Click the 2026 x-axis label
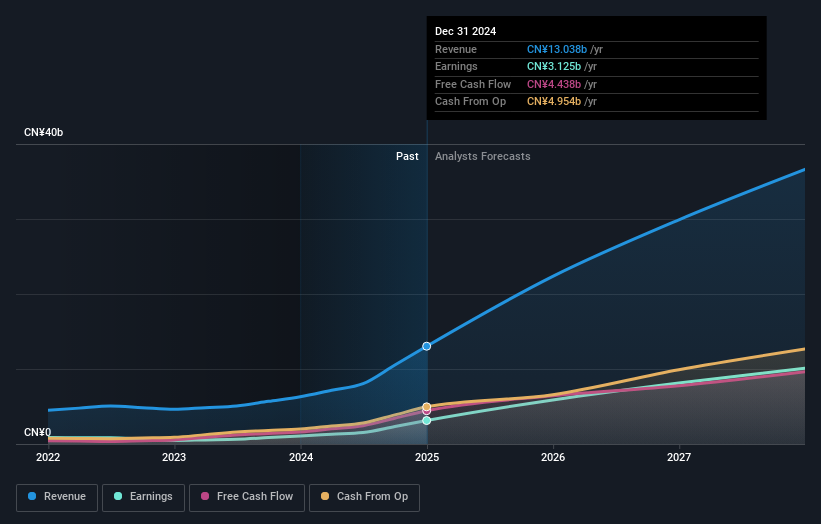The image size is (821, 524). pyautogui.click(x=553, y=457)
